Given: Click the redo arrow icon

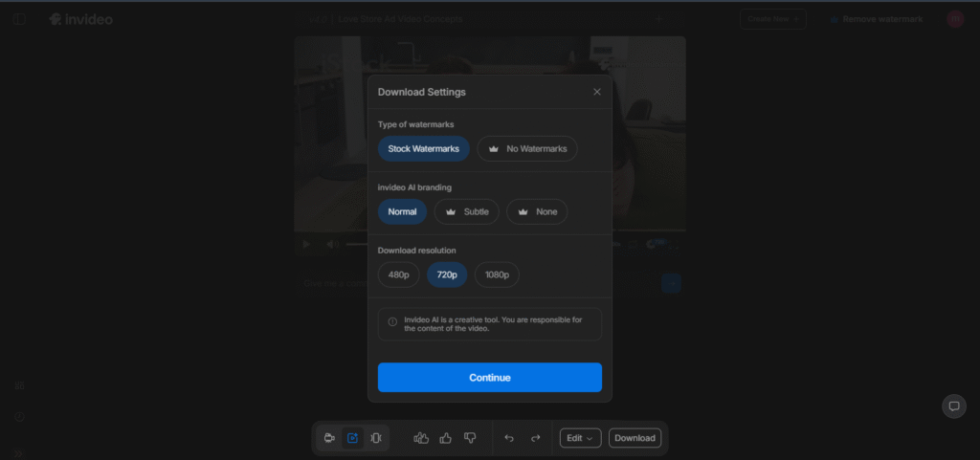Looking at the screenshot, I should click(536, 438).
